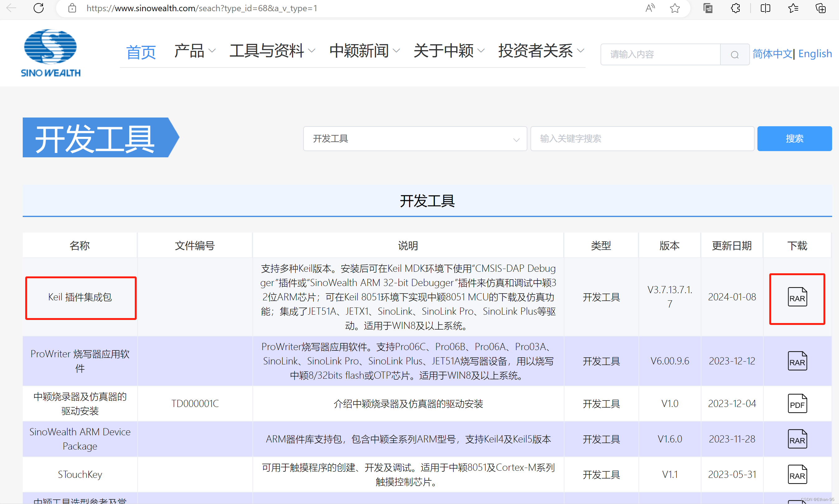Switch language to English
Screen dimensions: 839x504
click(x=815, y=54)
